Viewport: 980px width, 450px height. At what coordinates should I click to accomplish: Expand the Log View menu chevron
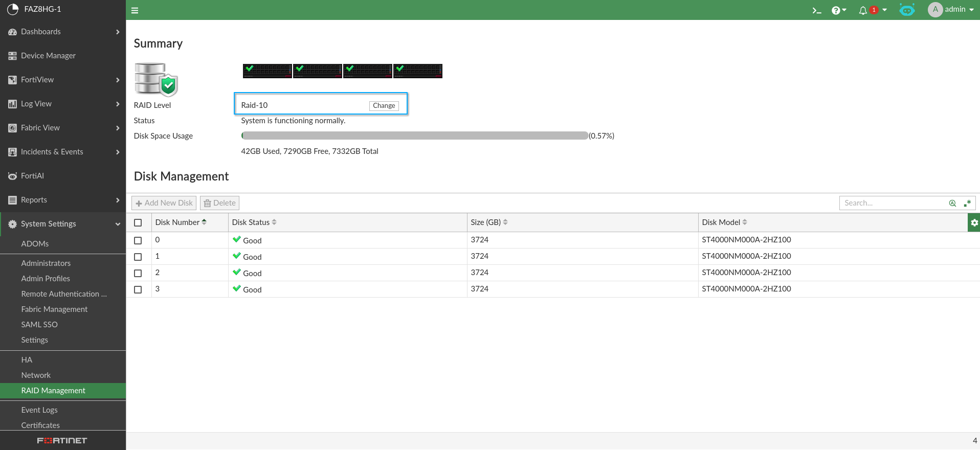pos(118,104)
